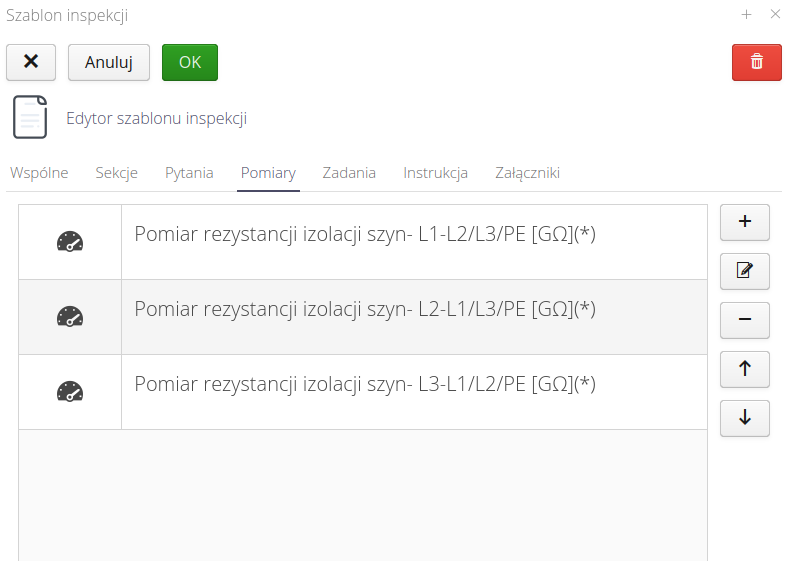Open the Zadania tab
Viewport: 787px width, 561px height.
coord(349,173)
